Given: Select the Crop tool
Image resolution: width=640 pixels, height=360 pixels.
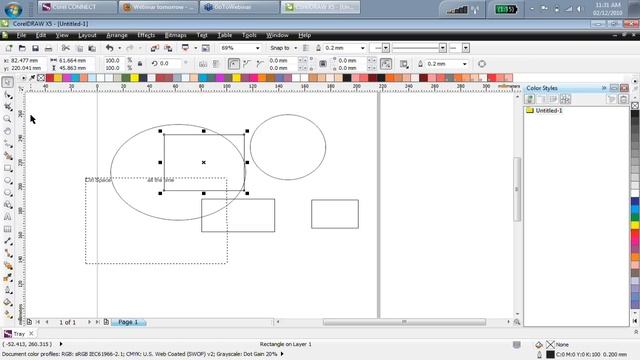Looking at the screenshot, I should (7, 107).
